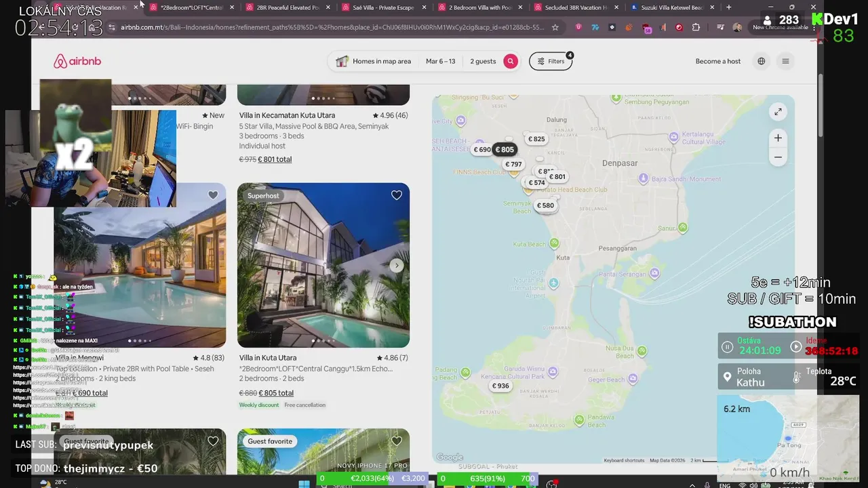Switch to the 2 Bedroom Villa with Pool tab
Viewport: 868px width, 488px height.
tap(479, 7)
